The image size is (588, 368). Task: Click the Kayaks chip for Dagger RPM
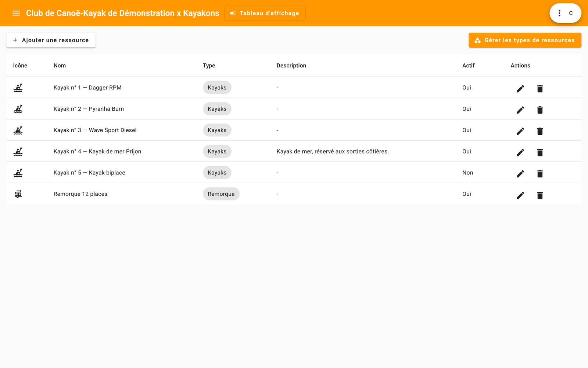tap(217, 88)
